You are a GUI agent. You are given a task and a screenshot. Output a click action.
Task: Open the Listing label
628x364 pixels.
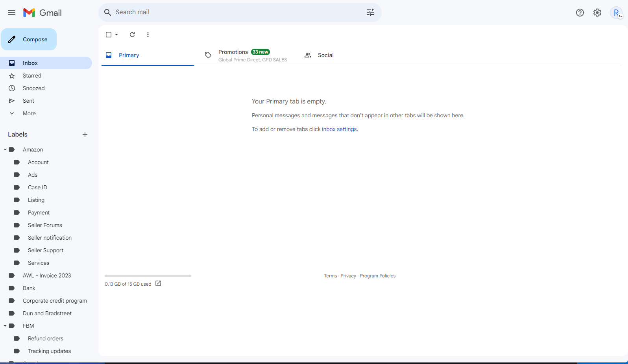pyautogui.click(x=36, y=200)
